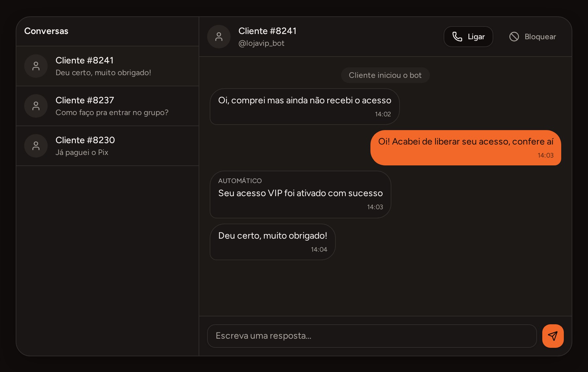Click the 14:04 timestamp

click(x=319, y=249)
